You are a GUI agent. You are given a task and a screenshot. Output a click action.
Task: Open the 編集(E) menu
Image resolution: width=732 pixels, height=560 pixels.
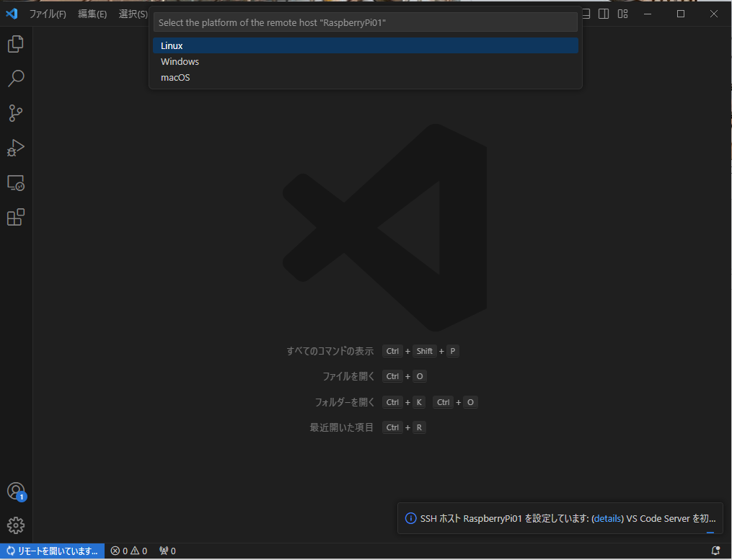point(92,14)
